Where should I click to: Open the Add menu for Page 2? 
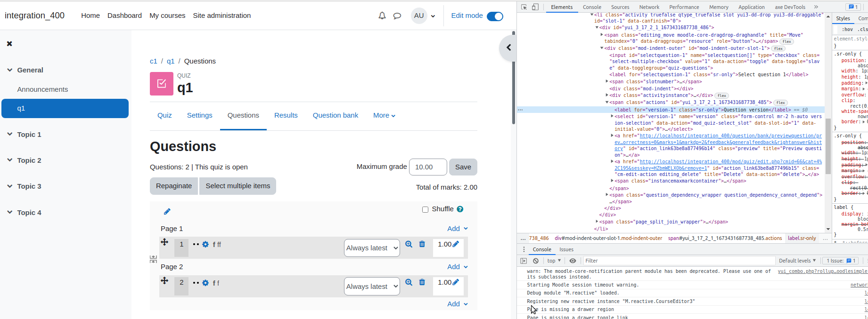[458, 267]
